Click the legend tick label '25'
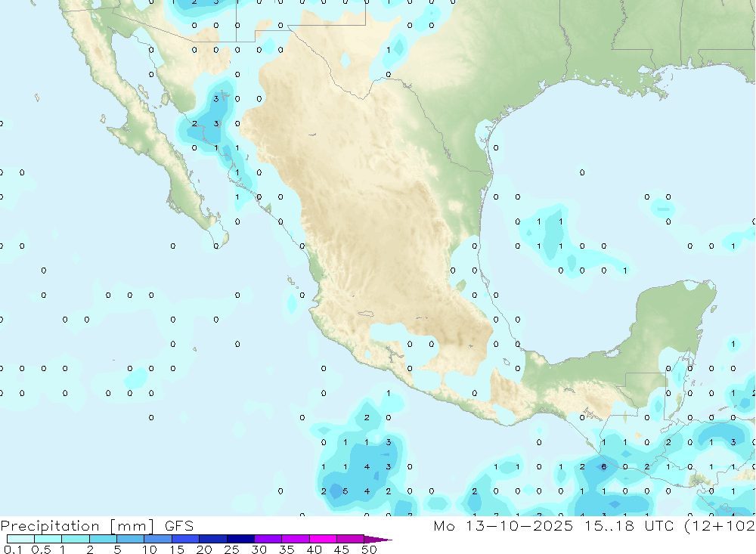 coord(232,549)
